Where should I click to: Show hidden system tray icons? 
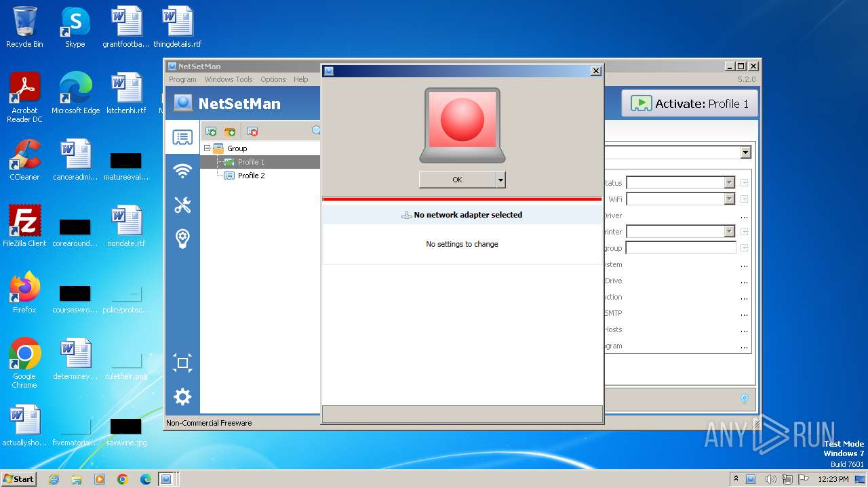(736, 479)
